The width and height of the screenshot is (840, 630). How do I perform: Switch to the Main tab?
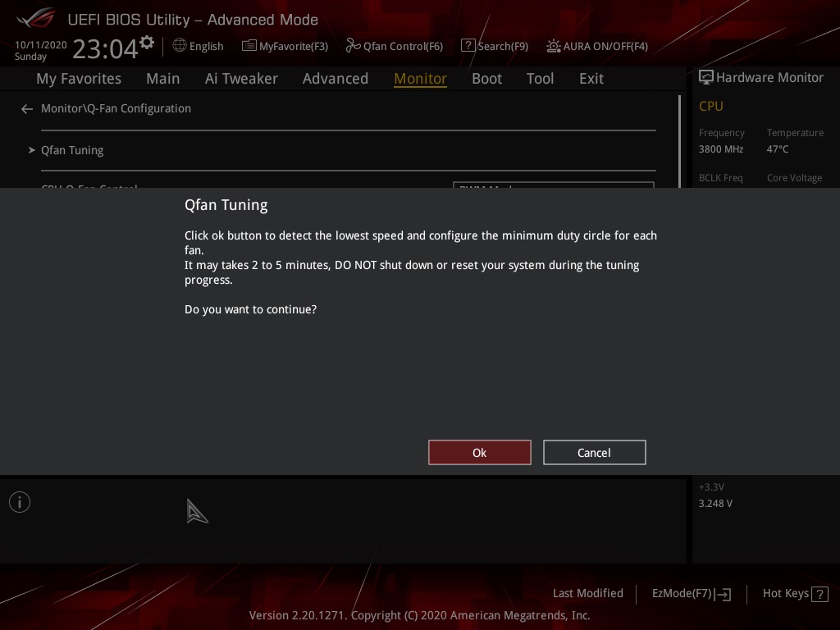[163, 79]
